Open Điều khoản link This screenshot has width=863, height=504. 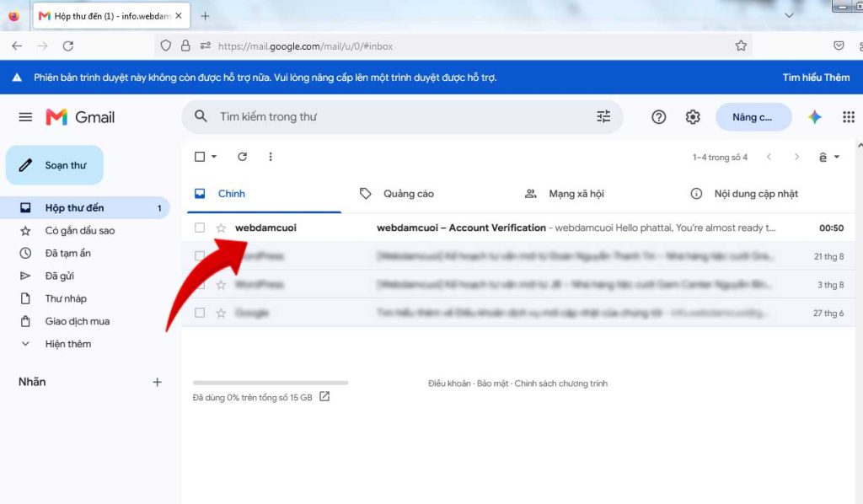tap(449, 383)
